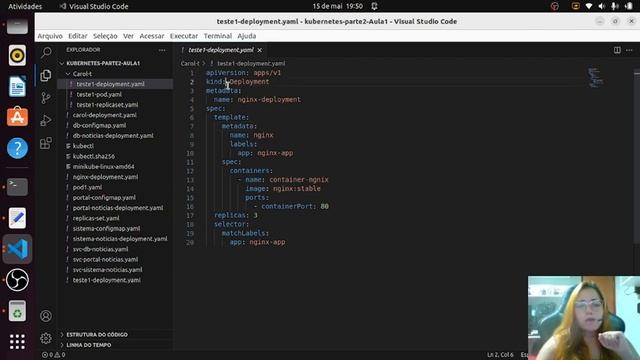Screen dimensions: 640x360
Task: Open the Terminal from the dock
Action: point(17,187)
